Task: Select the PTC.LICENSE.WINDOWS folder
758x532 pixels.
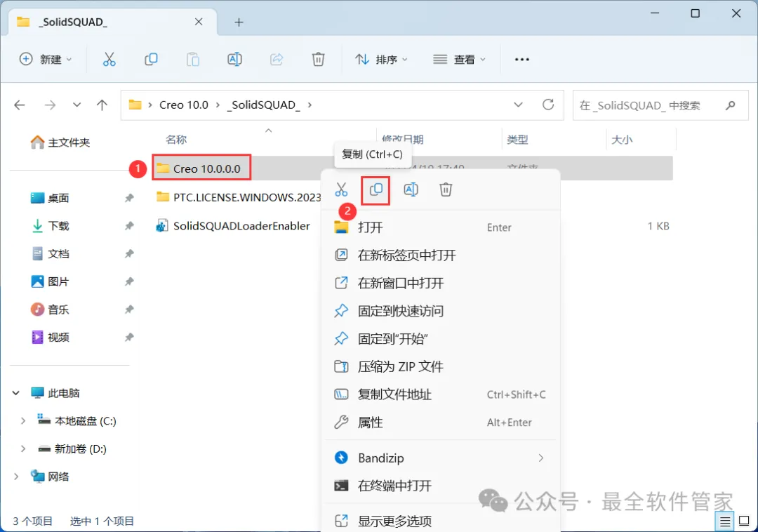Action: click(x=239, y=197)
